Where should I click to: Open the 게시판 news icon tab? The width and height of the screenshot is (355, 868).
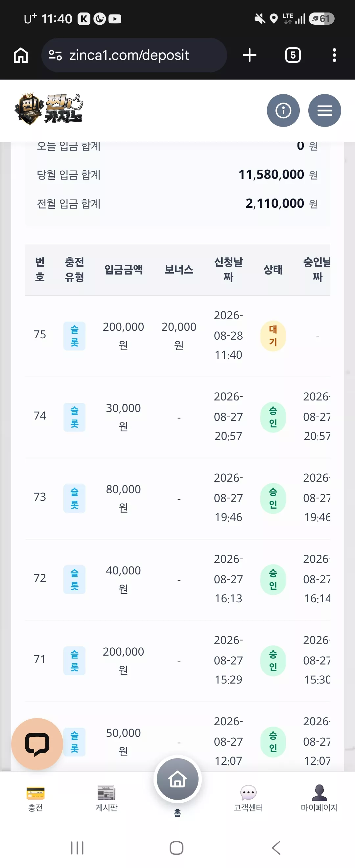(106, 799)
